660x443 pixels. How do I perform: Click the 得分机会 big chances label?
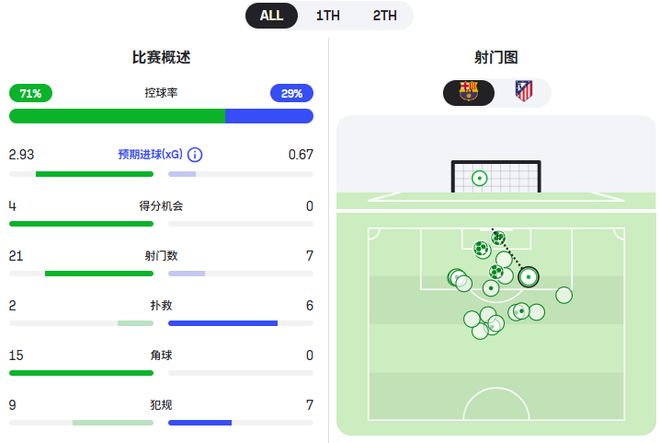point(161,206)
